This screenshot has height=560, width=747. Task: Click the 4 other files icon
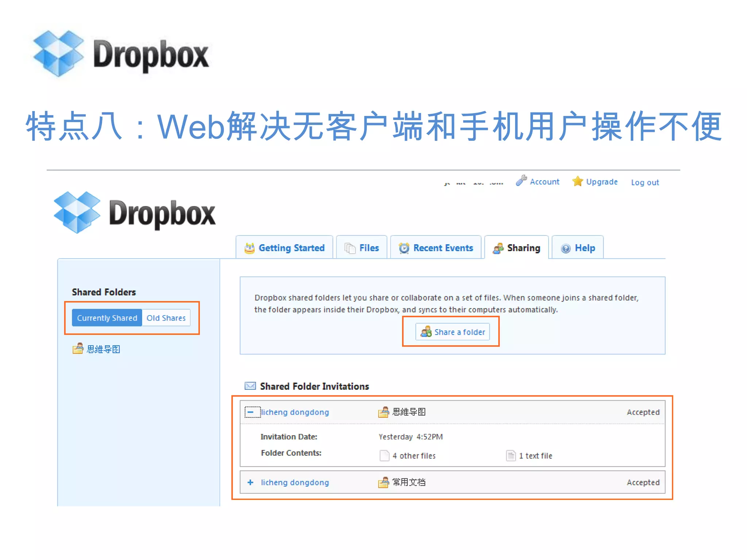[384, 456]
